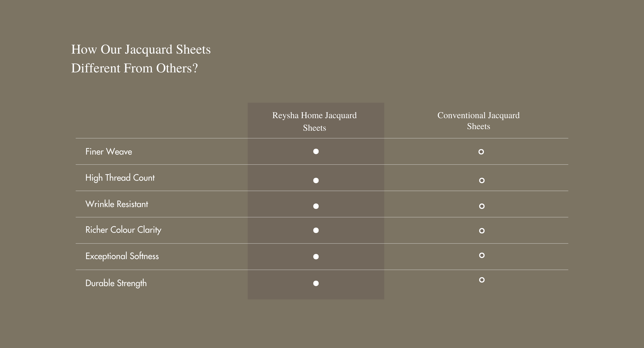Image resolution: width=644 pixels, height=348 pixels.
Task: Click the filled dot for Richer Colour Clarity
Action: pos(316,231)
